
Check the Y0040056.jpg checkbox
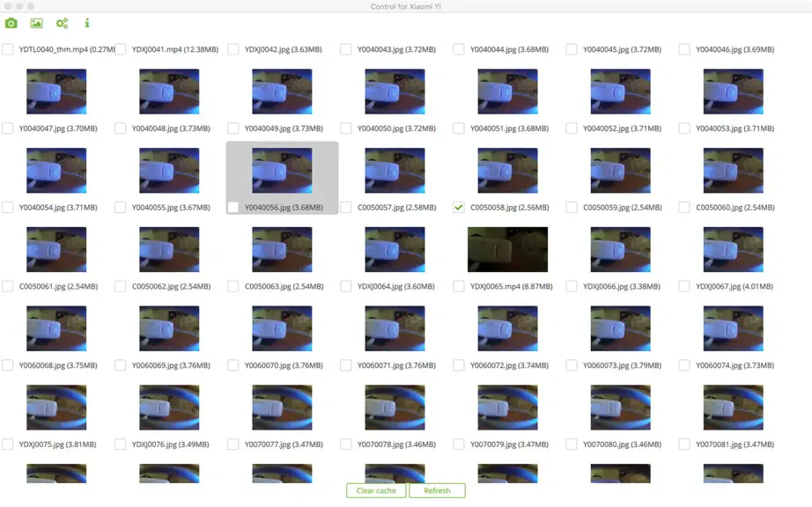[233, 208]
